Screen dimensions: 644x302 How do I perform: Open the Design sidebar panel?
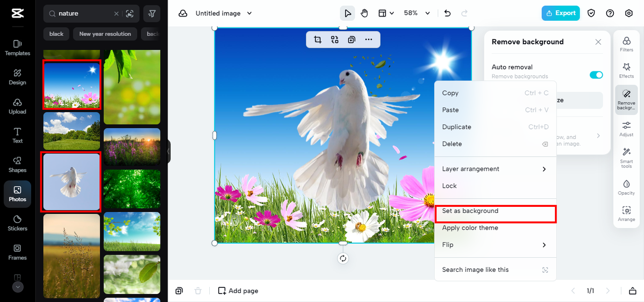(x=17, y=77)
